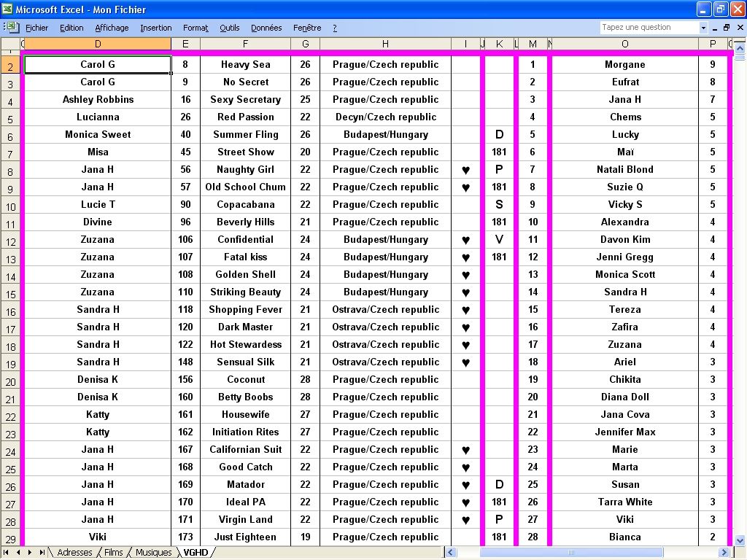The width and height of the screenshot is (747, 560).
Task: Click the Excel workbook icon in menu bar
Action: [x=11, y=28]
